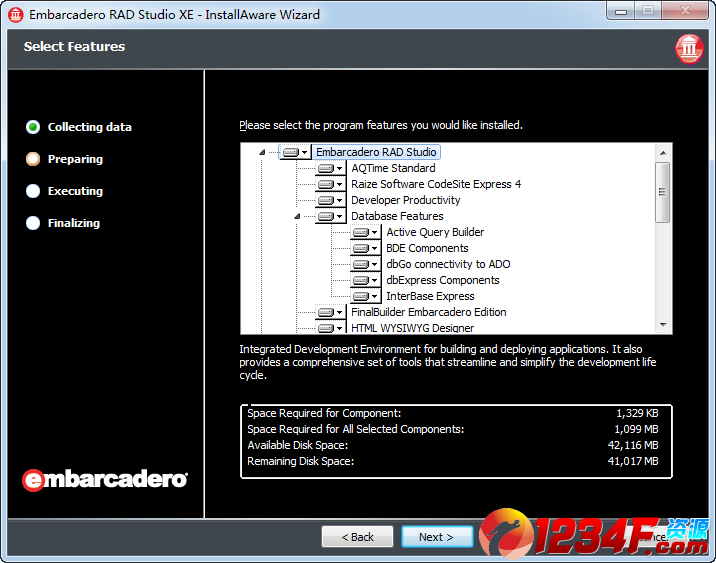Click feature icon next to Developer Productivity

pyautogui.click(x=325, y=200)
